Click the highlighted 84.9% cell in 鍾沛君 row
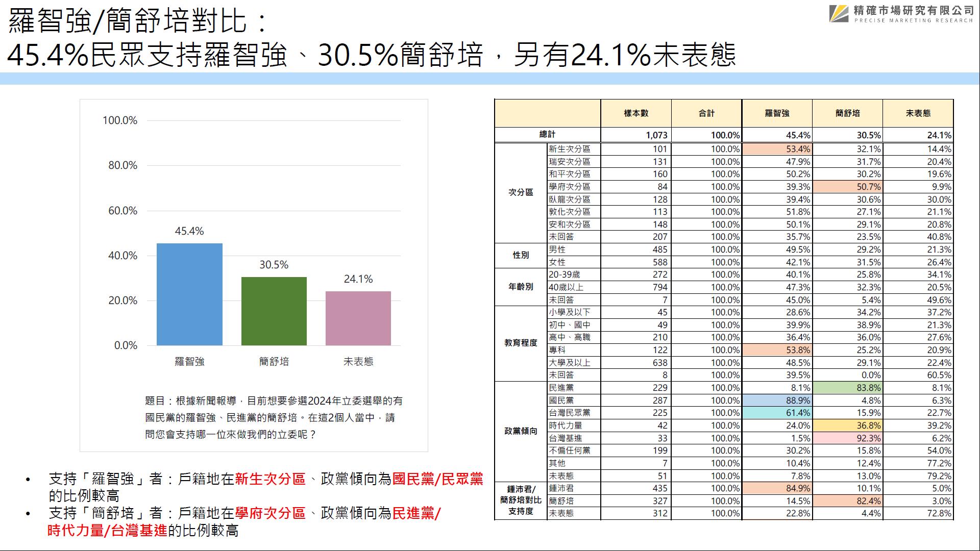 (x=777, y=488)
